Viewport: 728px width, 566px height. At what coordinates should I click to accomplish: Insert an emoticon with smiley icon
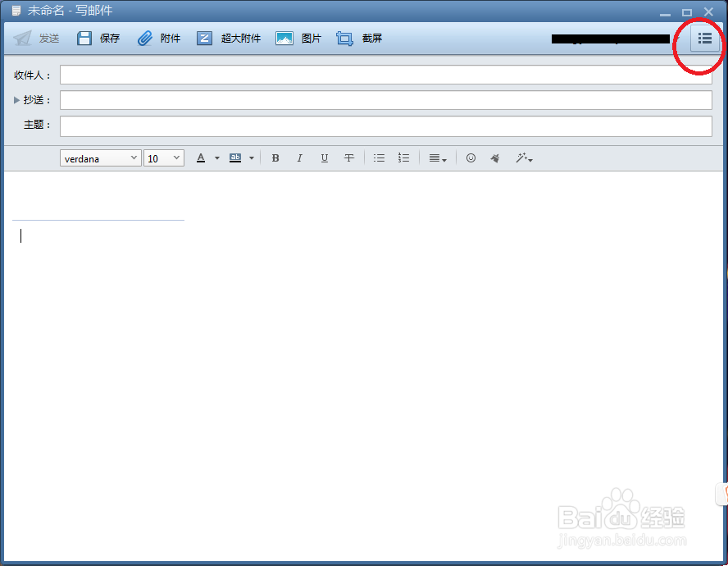[x=471, y=158]
